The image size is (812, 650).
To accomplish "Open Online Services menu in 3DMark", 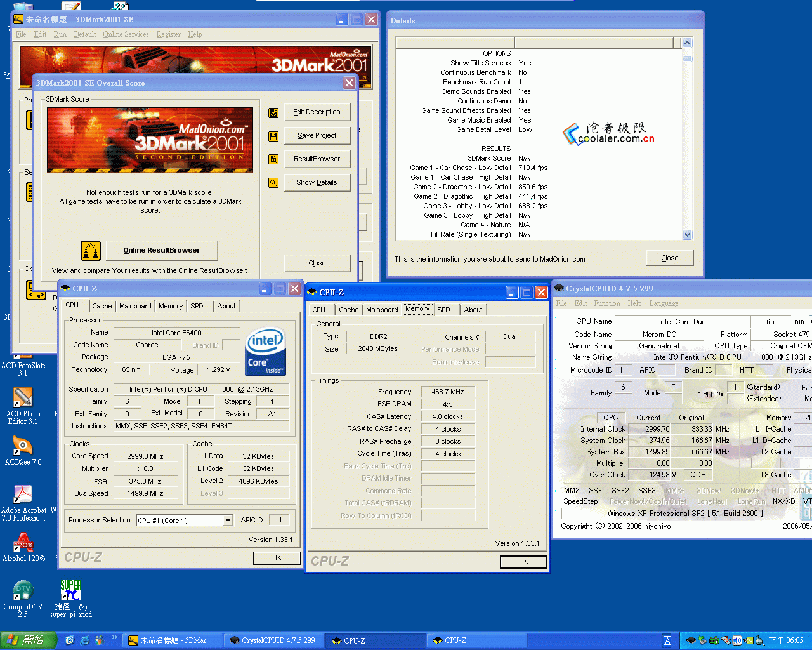I will (126, 34).
